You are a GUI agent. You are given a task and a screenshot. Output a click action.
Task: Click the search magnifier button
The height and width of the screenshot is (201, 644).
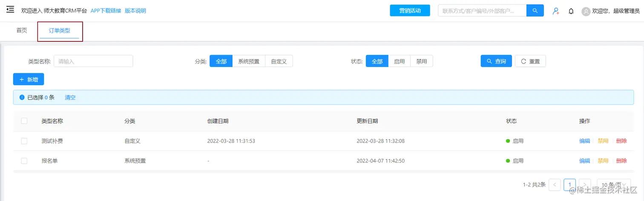(x=535, y=11)
